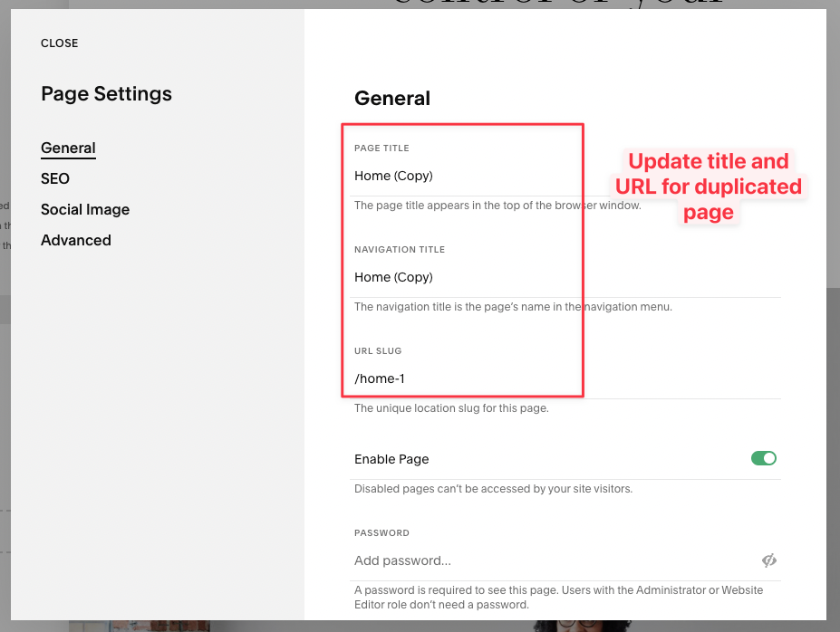Click the red annotation about updating title
The height and width of the screenshot is (632, 840).
click(708, 186)
